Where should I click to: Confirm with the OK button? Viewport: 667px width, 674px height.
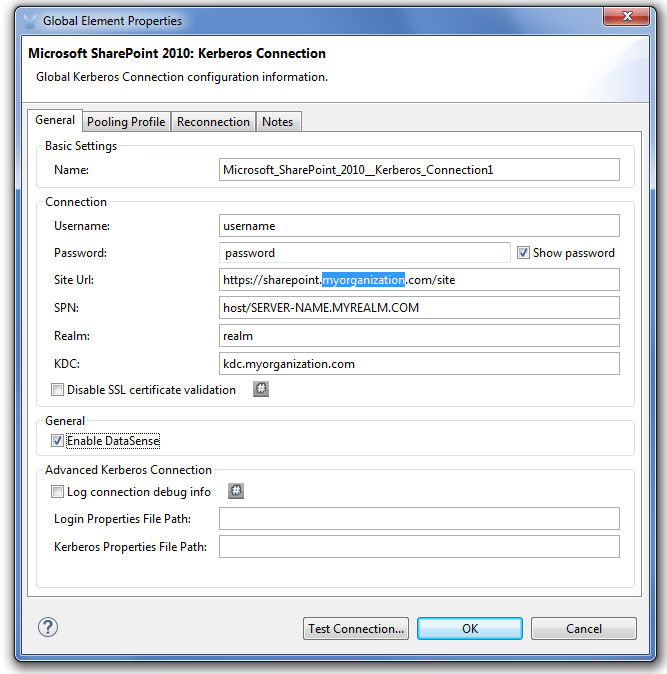[470, 628]
